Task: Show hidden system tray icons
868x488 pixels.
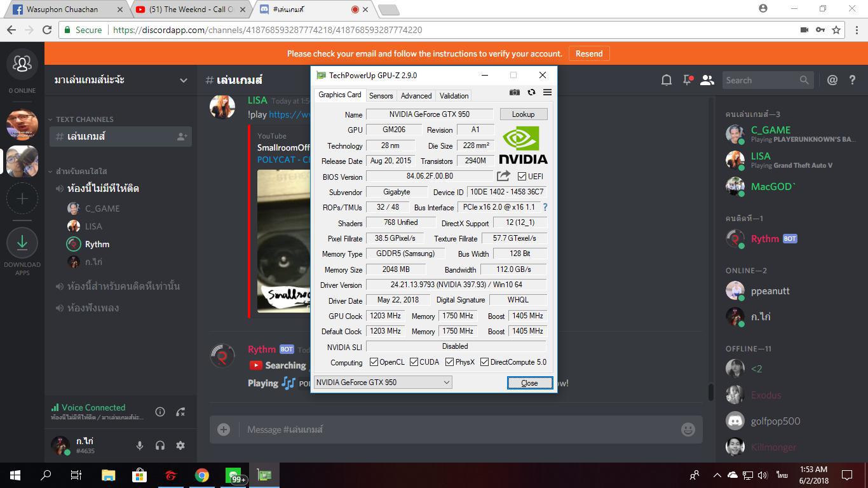Action: tap(717, 475)
